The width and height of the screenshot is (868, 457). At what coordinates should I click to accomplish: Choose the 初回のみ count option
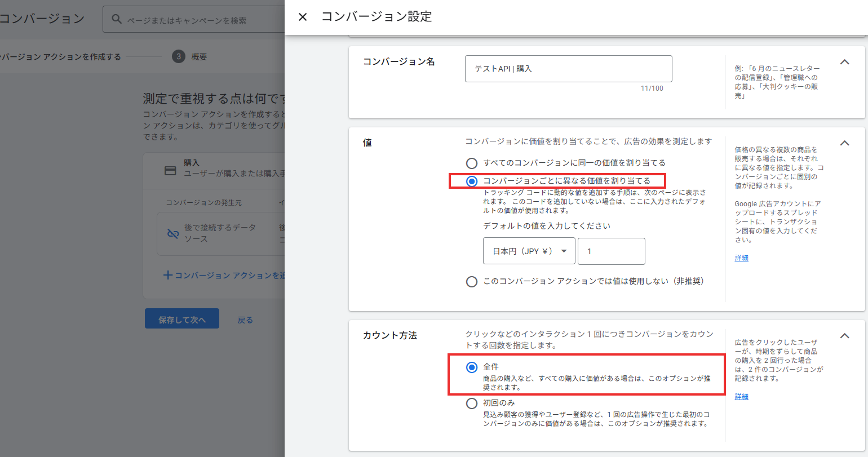tap(472, 403)
